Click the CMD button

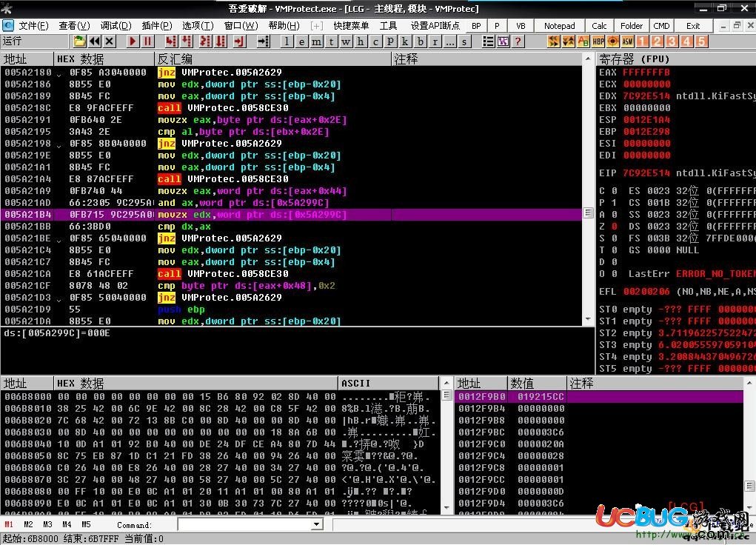pos(661,26)
